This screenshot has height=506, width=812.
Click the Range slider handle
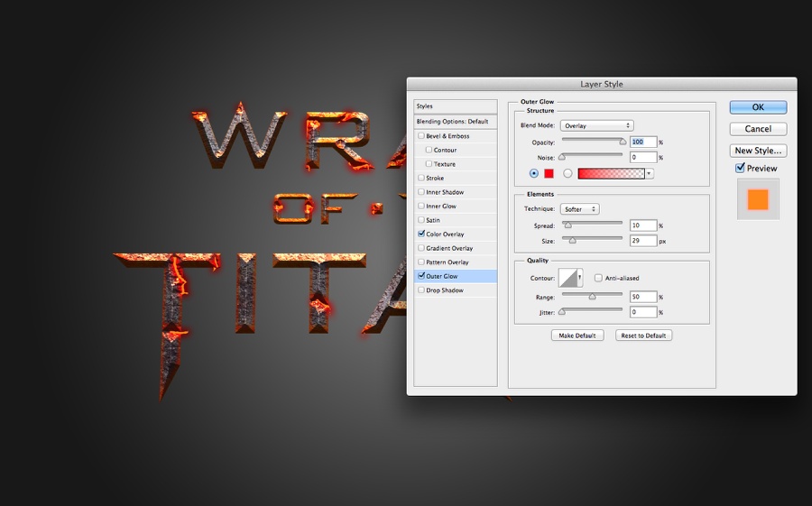(593, 297)
